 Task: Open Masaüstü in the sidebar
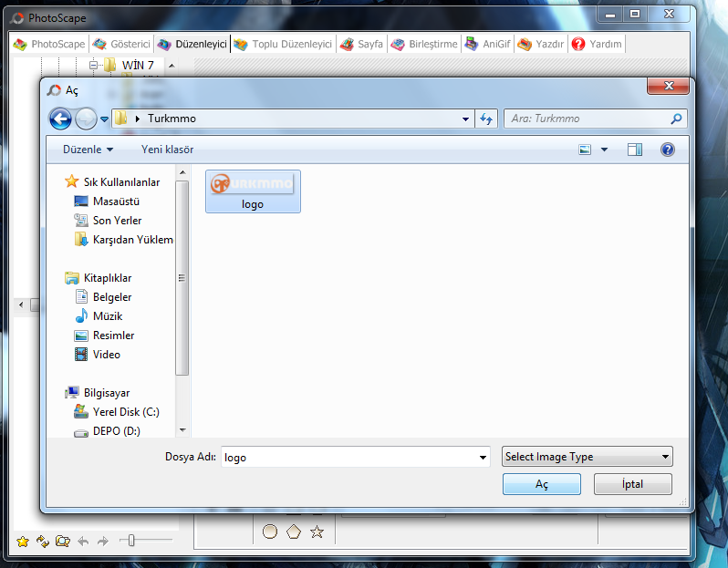click(107, 201)
